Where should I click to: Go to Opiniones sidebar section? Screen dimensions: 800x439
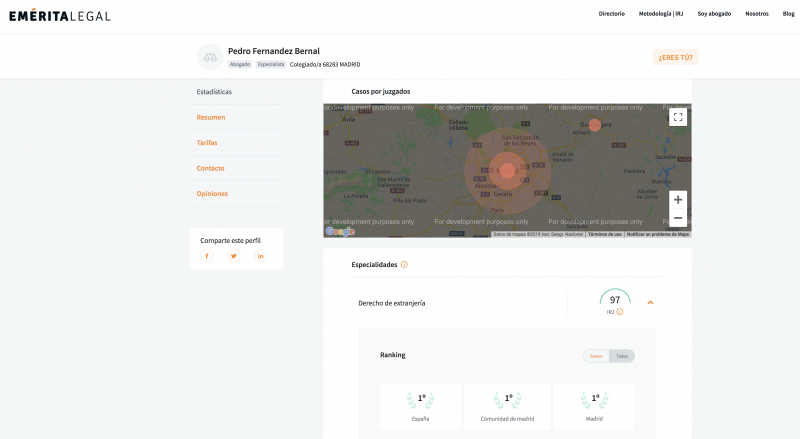pos(212,194)
